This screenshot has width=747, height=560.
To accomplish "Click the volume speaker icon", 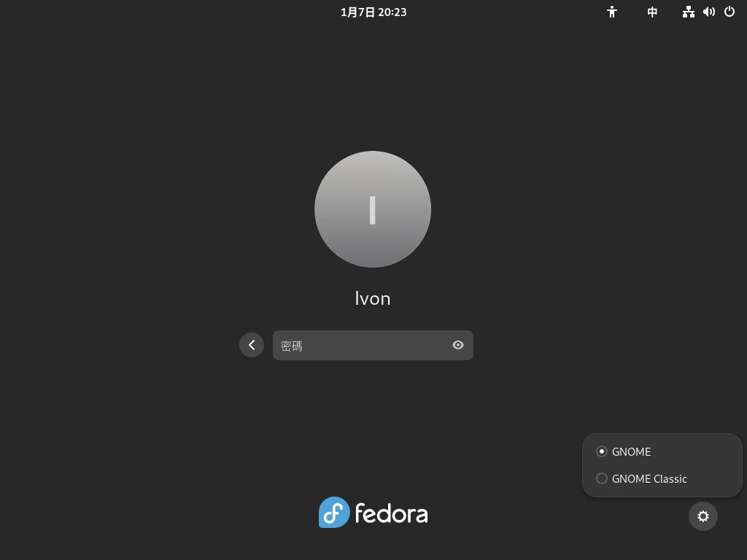I will point(709,12).
